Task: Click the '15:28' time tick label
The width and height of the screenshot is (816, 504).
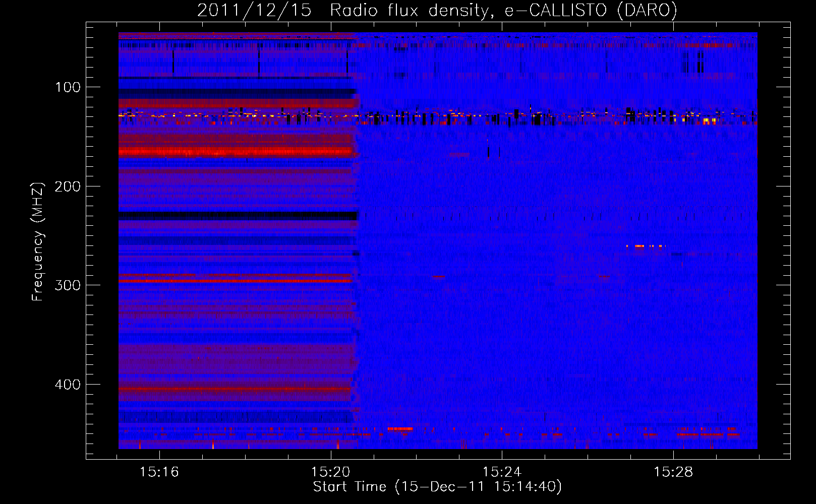Action: point(673,472)
